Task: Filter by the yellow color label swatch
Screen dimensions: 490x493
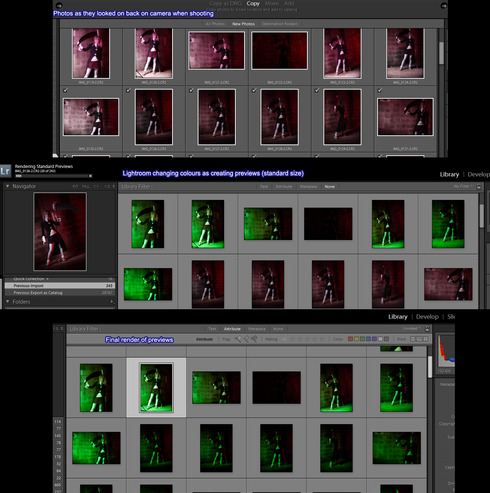Action: coord(356,339)
